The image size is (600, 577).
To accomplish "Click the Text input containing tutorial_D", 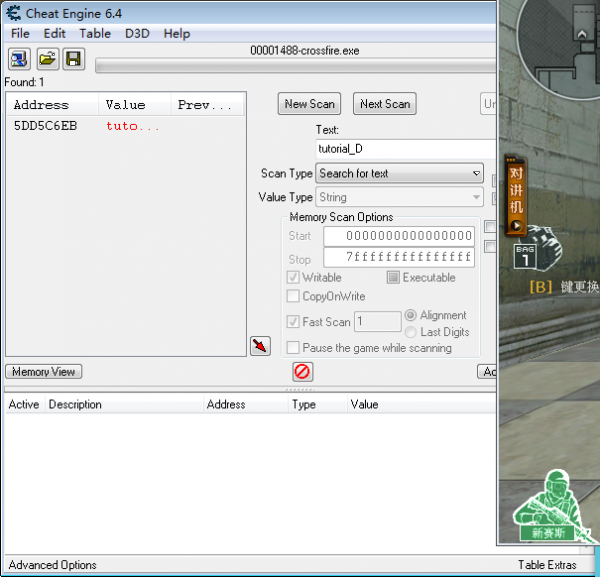I will [x=406, y=149].
